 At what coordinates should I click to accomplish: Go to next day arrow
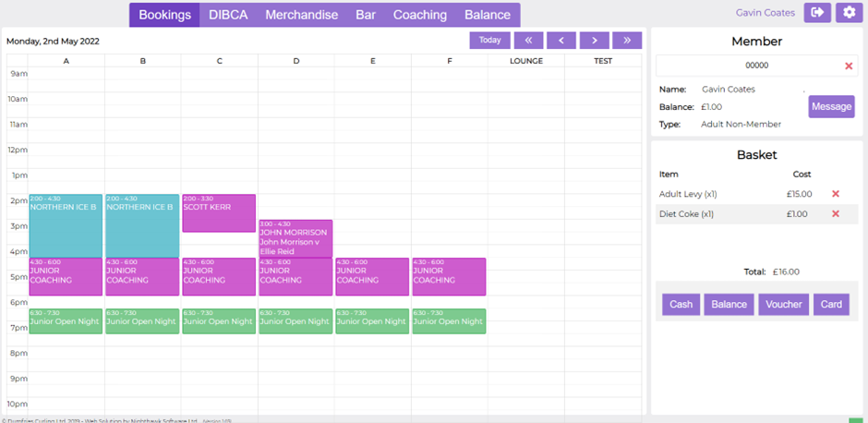tap(594, 40)
